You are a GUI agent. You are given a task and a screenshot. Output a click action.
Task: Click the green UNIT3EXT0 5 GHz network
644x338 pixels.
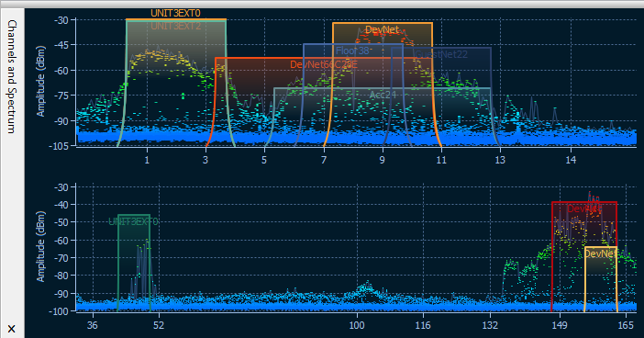click(x=133, y=221)
